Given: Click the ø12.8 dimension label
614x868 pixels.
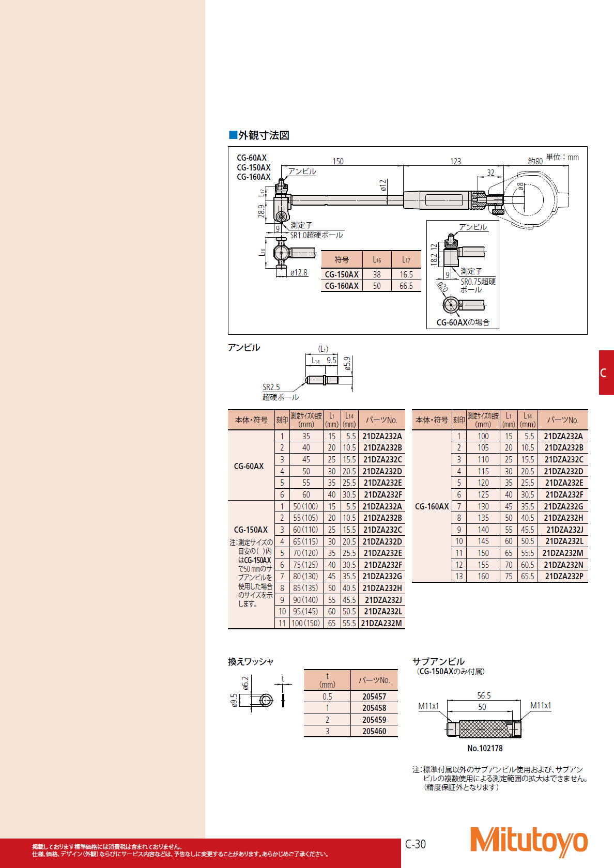Looking at the screenshot, I should pos(299,272).
